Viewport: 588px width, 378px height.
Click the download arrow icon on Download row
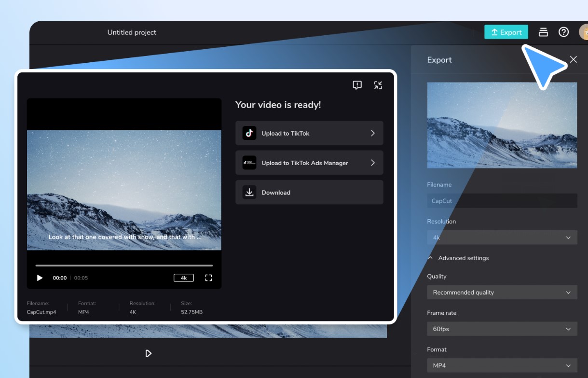[249, 192]
